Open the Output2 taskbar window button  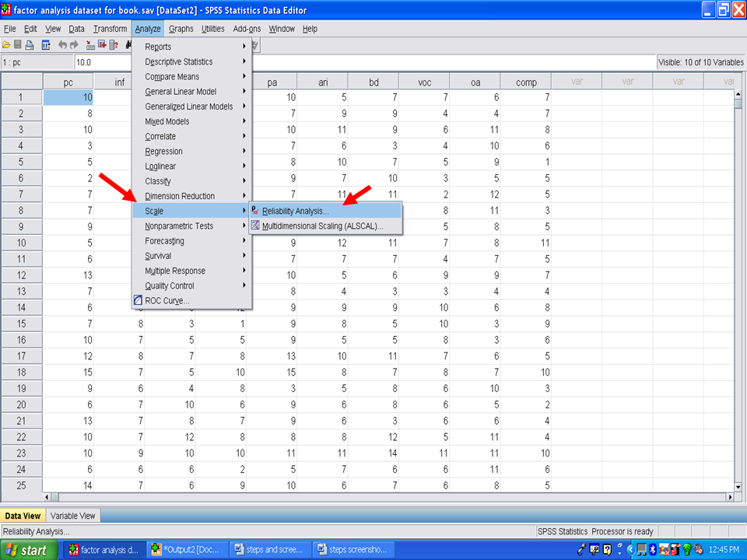click(188, 550)
